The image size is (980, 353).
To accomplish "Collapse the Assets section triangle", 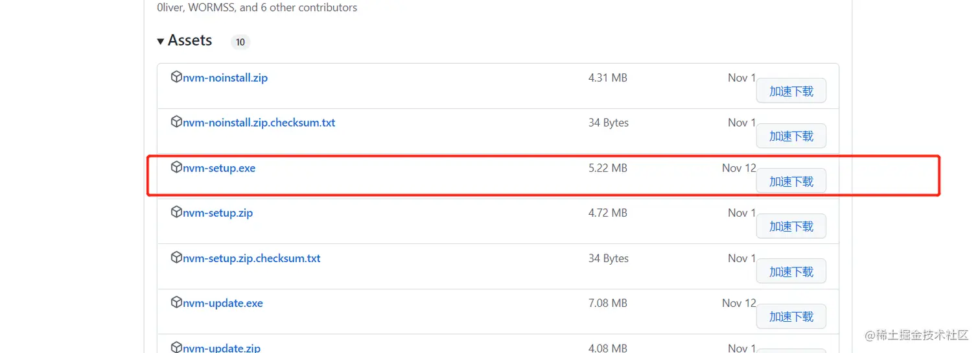I will (x=161, y=41).
